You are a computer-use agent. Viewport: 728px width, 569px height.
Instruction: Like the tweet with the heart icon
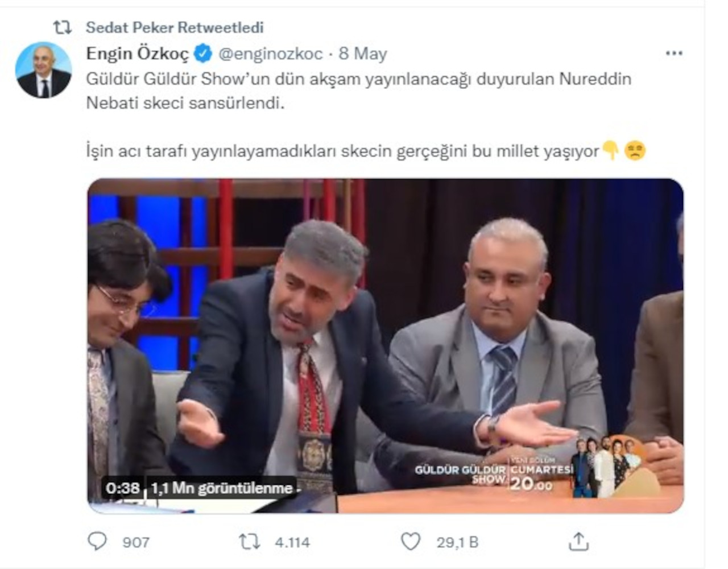click(x=411, y=541)
